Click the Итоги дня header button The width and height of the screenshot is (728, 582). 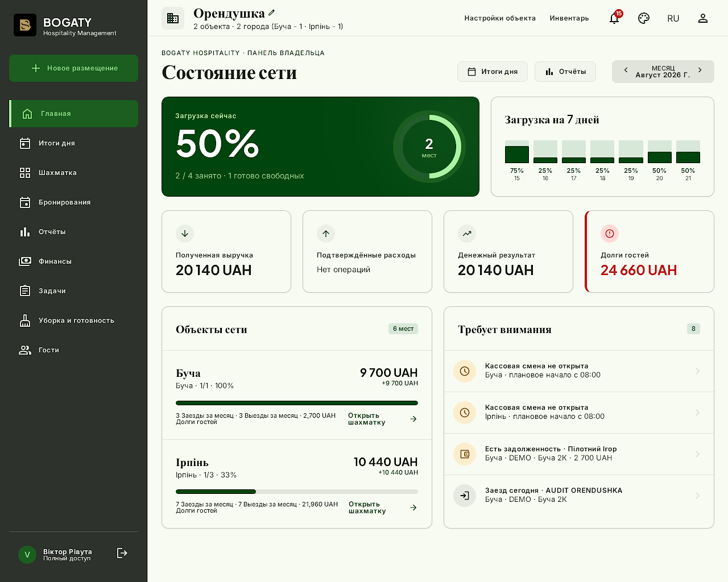(x=493, y=72)
